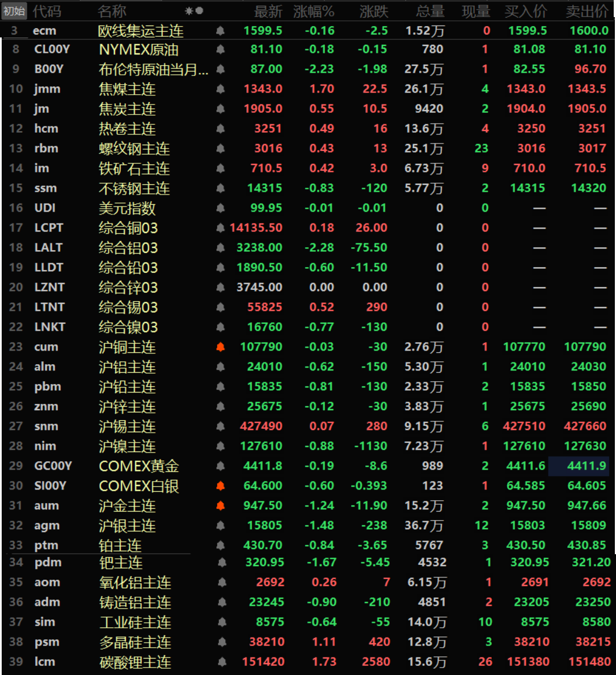
Task: Click alert bell for 钯主连
Action: (x=222, y=562)
